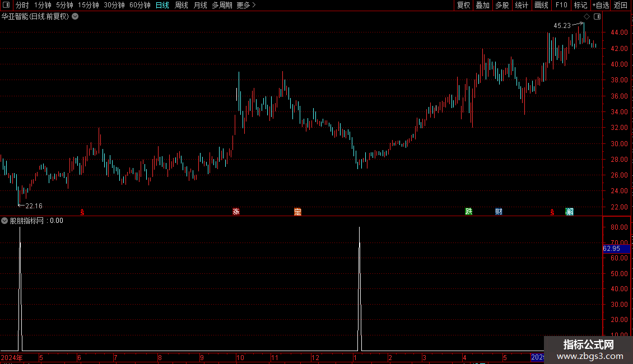Select the 日线 daily period
The height and width of the screenshot is (364, 633).
coord(162,5)
